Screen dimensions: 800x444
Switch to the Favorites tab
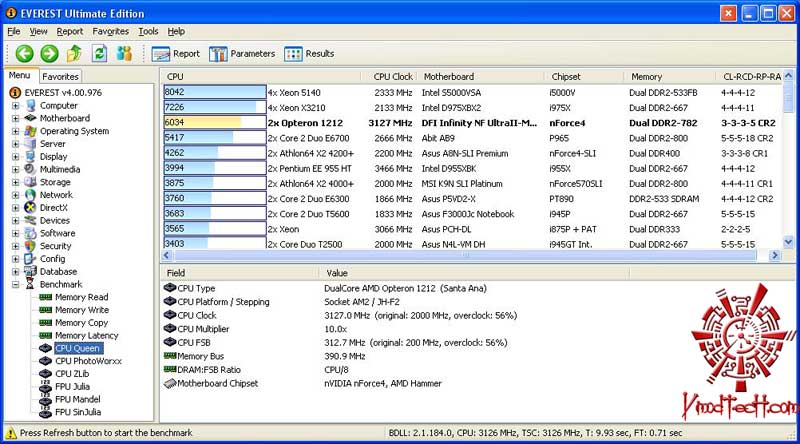(60, 77)
